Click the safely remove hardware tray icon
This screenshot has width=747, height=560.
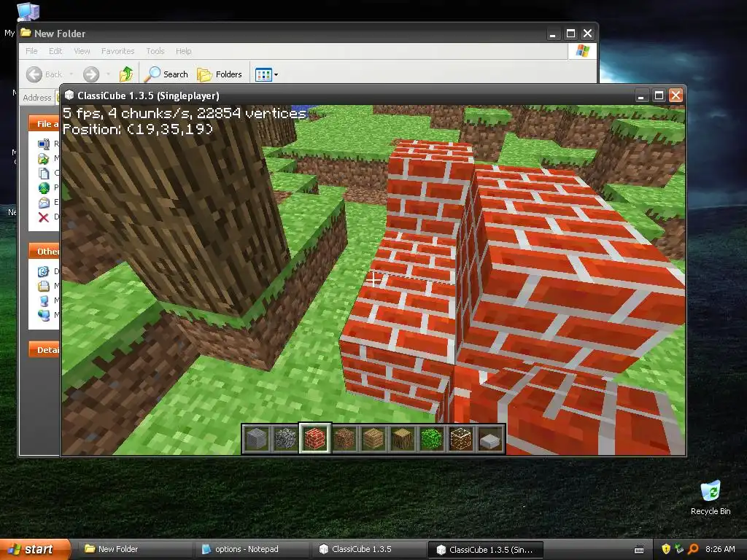tap(679, 549)
